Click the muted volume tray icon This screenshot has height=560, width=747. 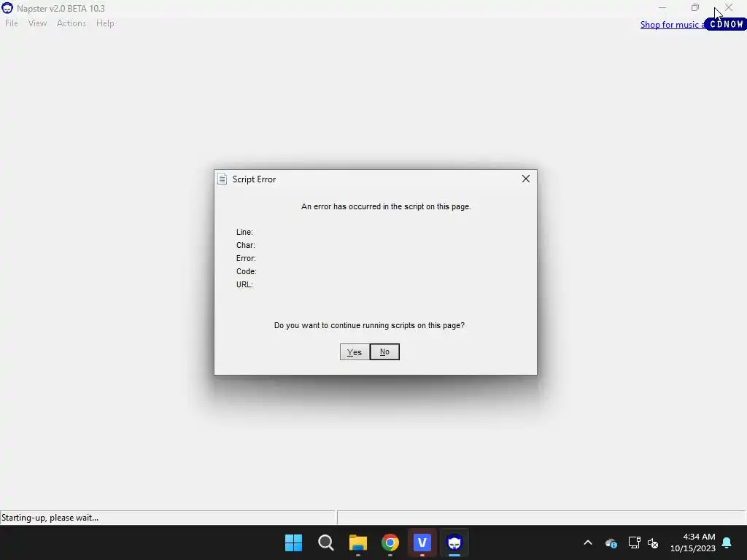point(653,542)
